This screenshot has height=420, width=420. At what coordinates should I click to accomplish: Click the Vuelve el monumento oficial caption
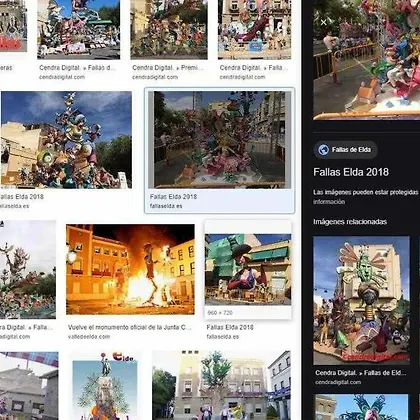tap(130, 327)
